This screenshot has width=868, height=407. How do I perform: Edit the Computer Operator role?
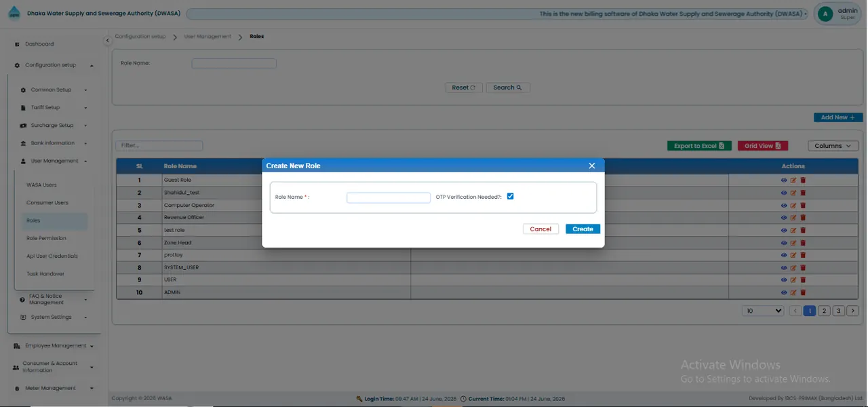pos(793,205)
